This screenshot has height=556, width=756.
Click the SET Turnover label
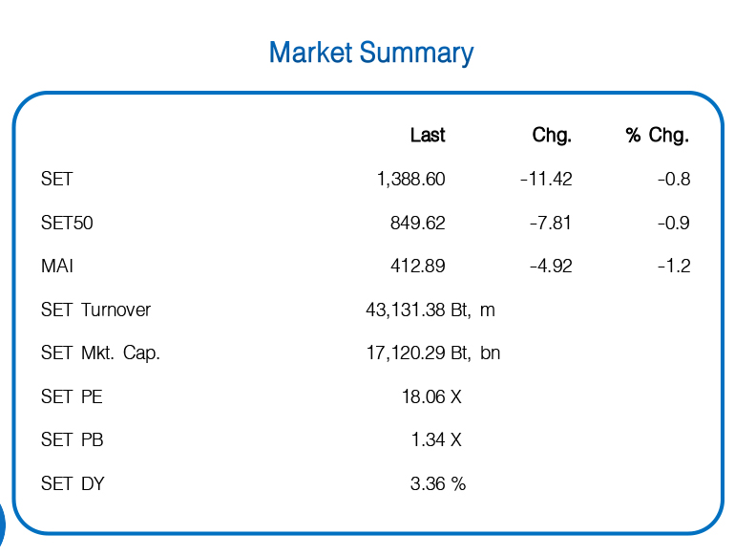(96, 310)
